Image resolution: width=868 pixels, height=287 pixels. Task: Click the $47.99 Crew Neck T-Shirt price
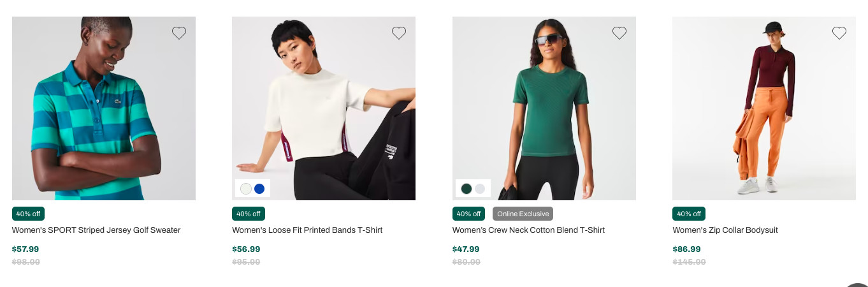click(466, 249)
